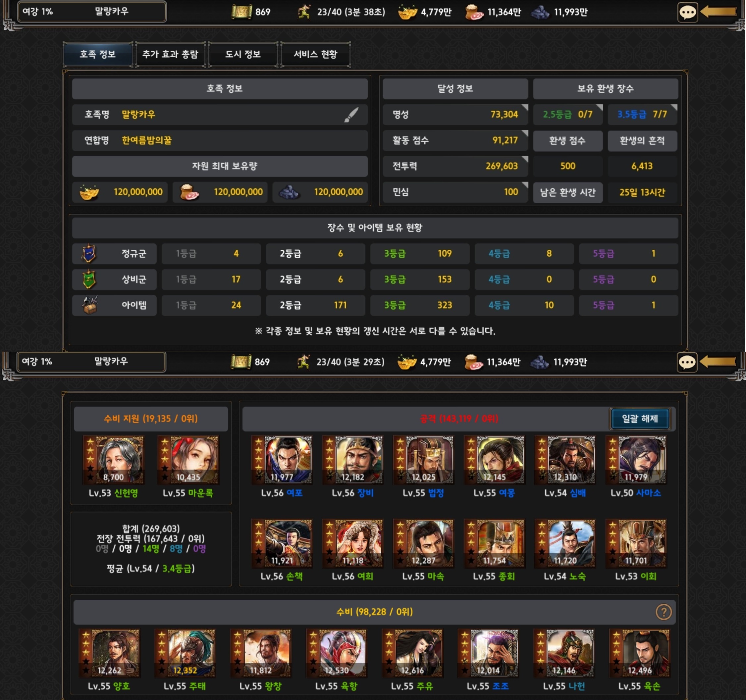Select the 서비스 현황 tab
This screenshot has width=746, height=700.
click(315, 54)
